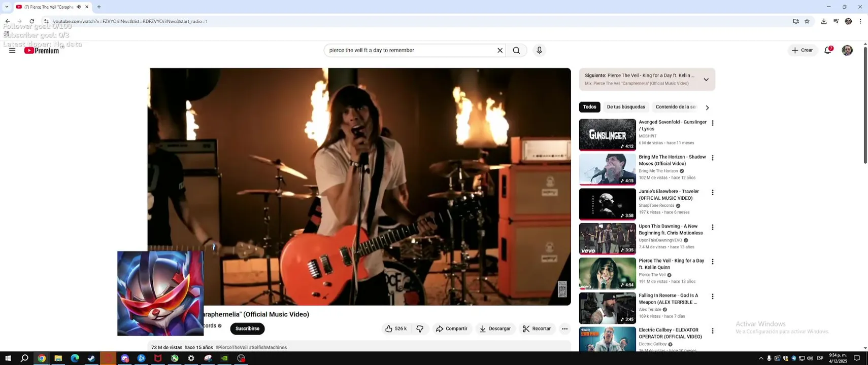
Task: Like the video with 526 k thumbs up
Action: (x=395, y=328)
